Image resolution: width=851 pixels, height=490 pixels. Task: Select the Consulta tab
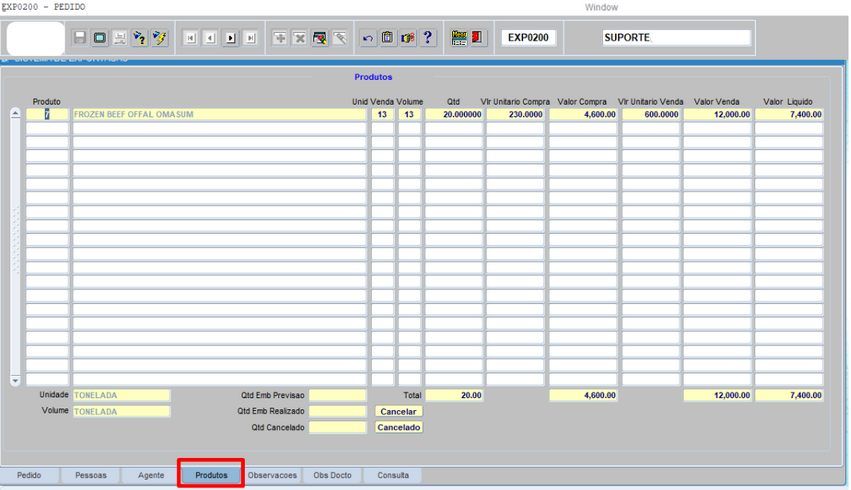392,475
